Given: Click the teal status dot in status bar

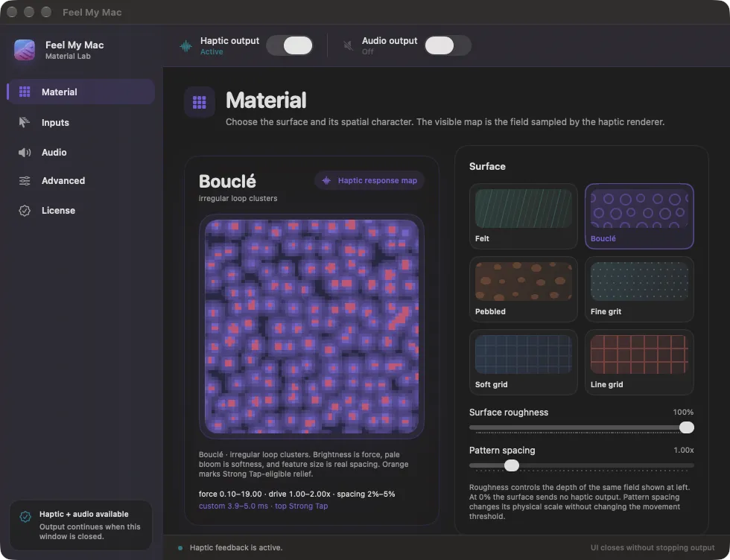Looking at the screenshot, I should (x=180, y=548).
